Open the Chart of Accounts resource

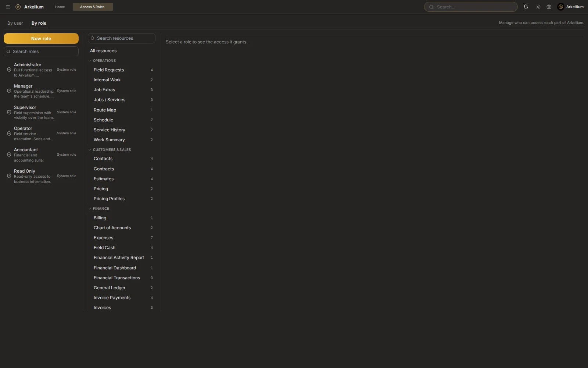click(122, 228)
